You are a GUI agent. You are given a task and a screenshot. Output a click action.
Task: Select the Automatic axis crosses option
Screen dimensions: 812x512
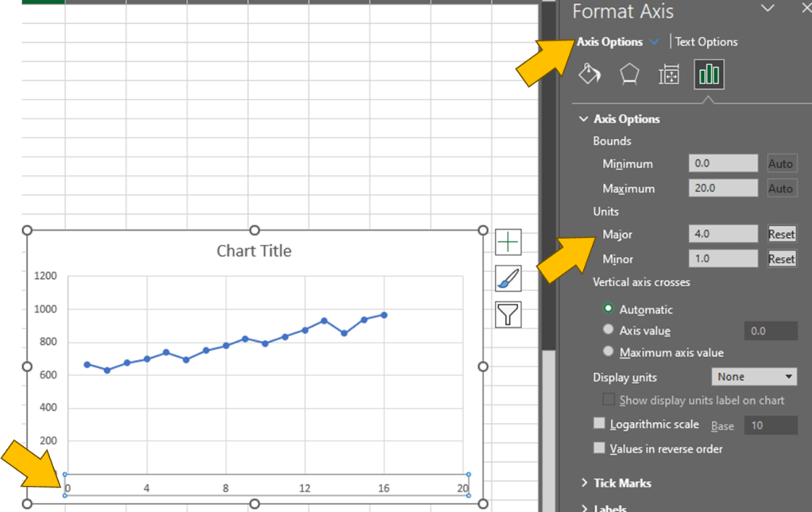609,308
